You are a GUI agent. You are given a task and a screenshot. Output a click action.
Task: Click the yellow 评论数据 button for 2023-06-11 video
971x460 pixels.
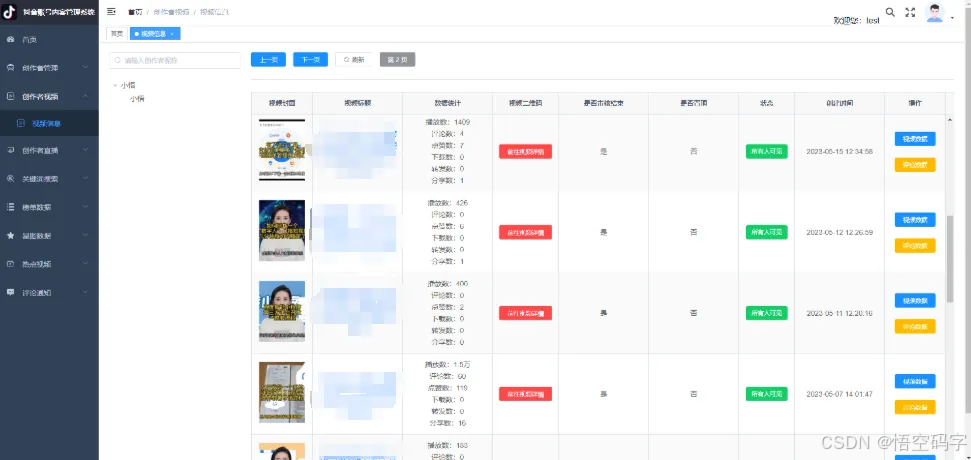[x=915, y=326]
